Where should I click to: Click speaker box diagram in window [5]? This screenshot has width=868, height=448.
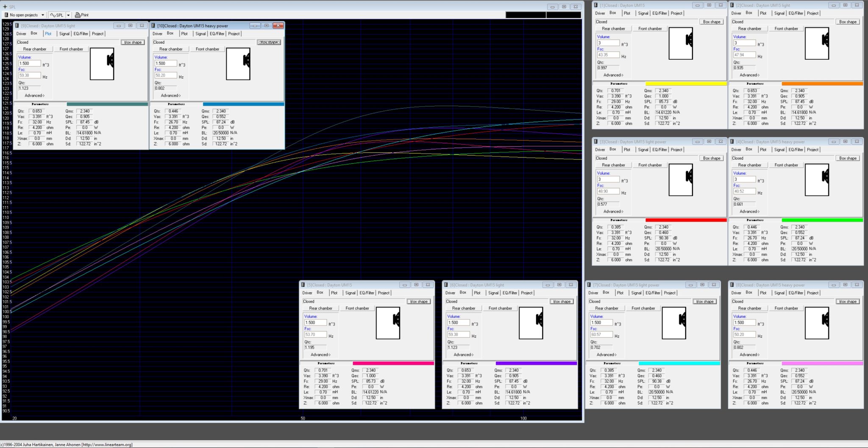(x=388, y=323)
